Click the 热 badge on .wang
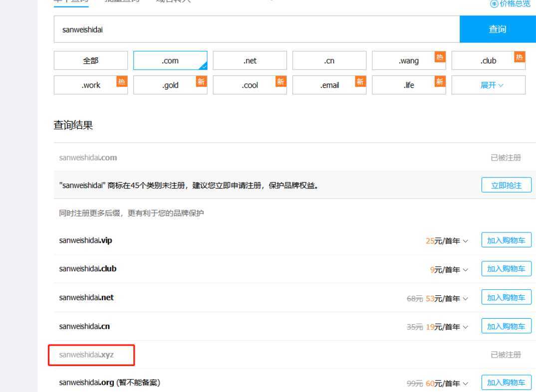Image resolution: width=536 pixels, height=392 pixels. (x=440, y=57)
